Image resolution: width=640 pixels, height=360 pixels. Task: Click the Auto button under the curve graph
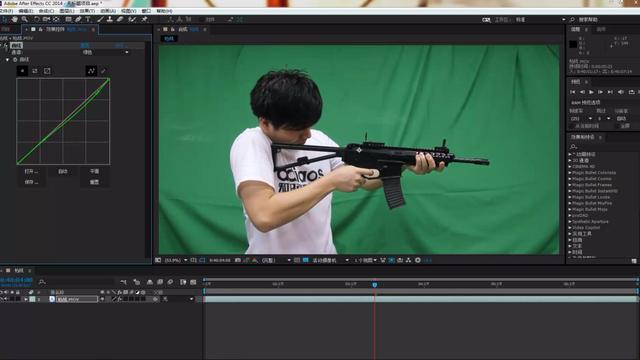click(62, 171)
